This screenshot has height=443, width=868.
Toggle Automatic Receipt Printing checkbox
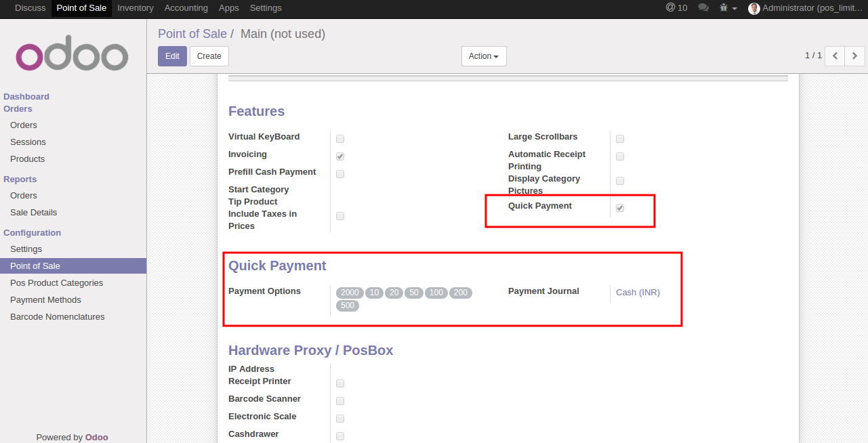pos(620,156)
